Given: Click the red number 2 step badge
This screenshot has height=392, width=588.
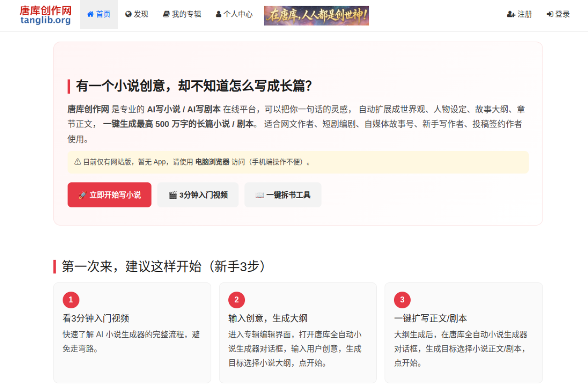Looking at the screenshot, I should coord(237,300).
